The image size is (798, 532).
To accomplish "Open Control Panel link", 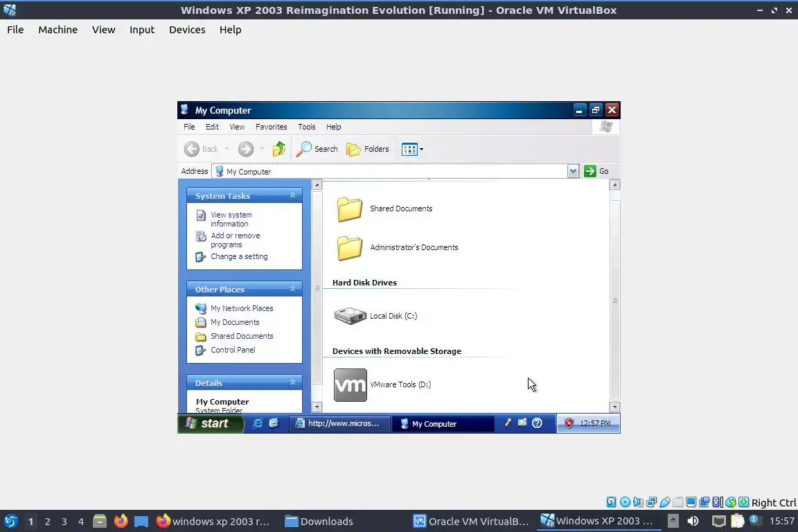I will click(233, 350).
